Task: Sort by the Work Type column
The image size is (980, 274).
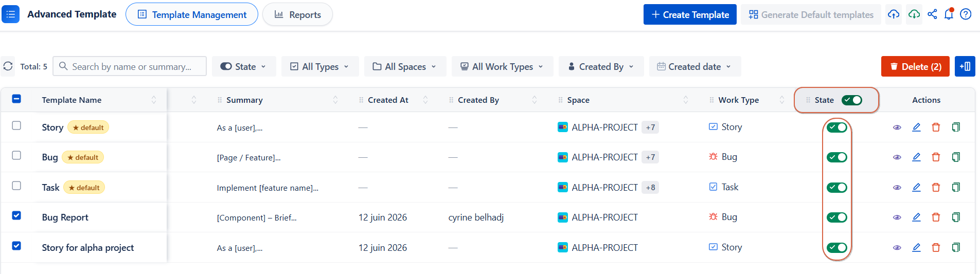Action: 782,100
